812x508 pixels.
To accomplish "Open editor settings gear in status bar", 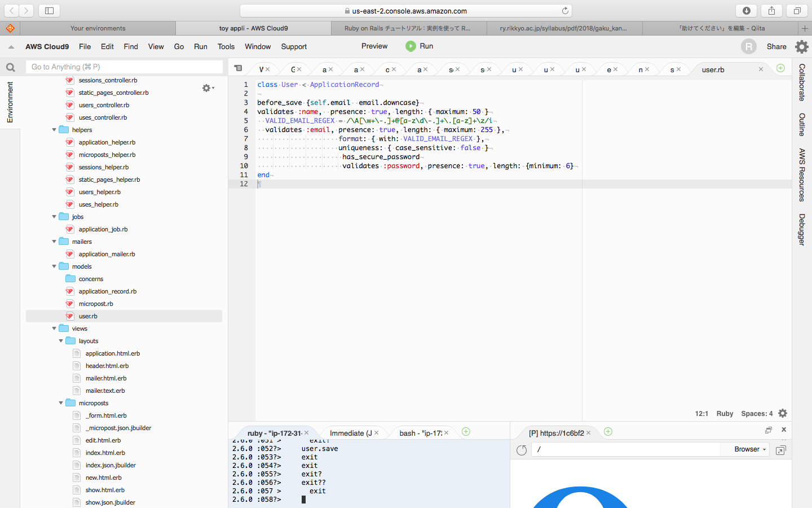I will (x=783, y=413).
